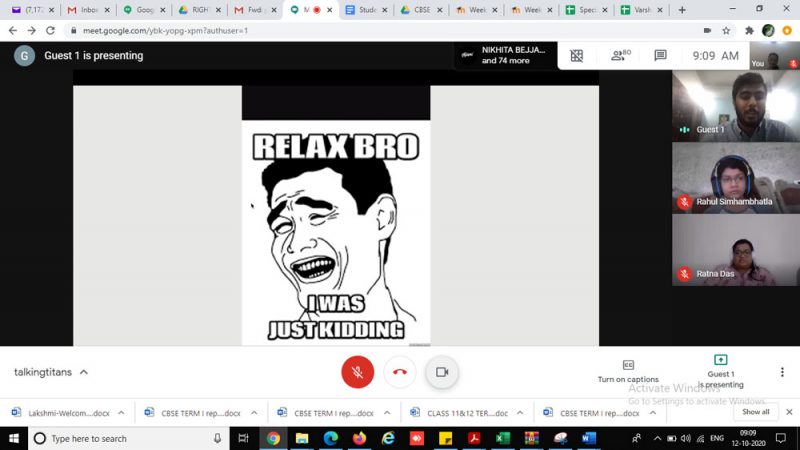
Task: Close the current Meet tab
Action: (x=330, y=10)
